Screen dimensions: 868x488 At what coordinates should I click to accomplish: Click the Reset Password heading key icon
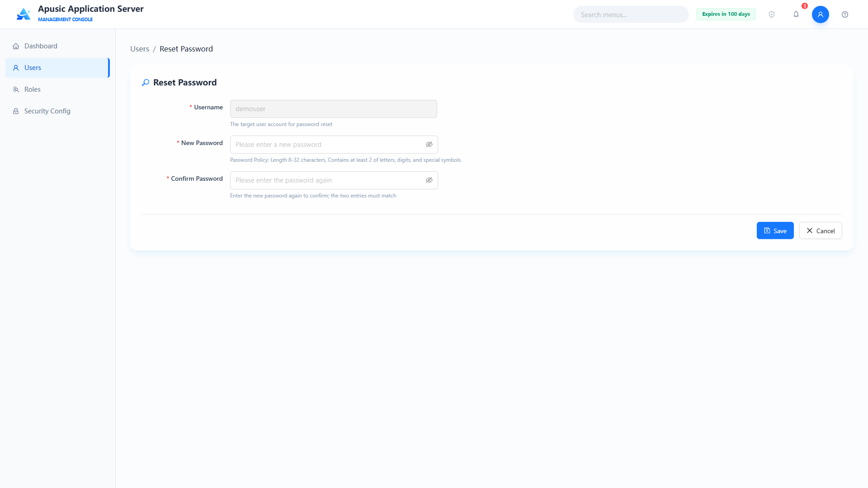pos(146,83)
